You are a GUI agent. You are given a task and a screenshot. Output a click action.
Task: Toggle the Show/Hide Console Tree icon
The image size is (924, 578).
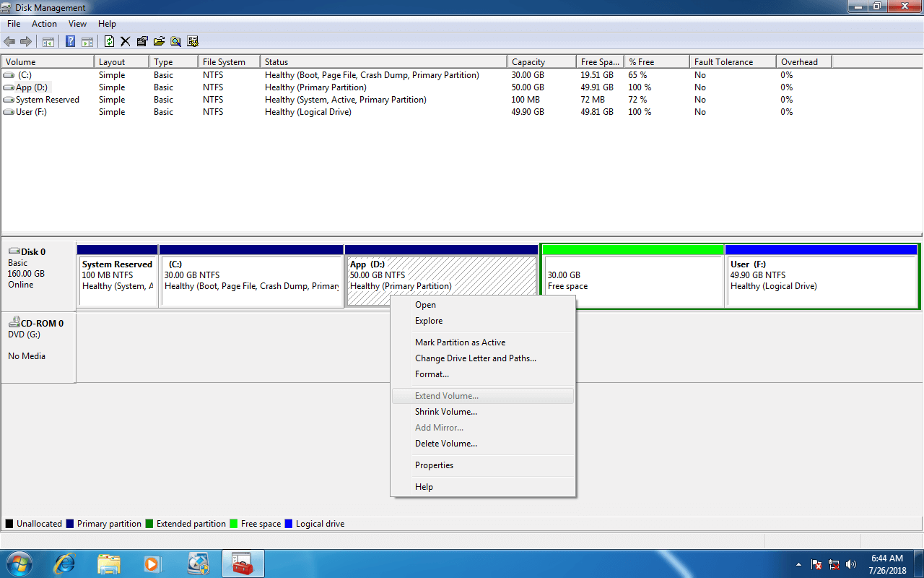click(x=48, y=42)
